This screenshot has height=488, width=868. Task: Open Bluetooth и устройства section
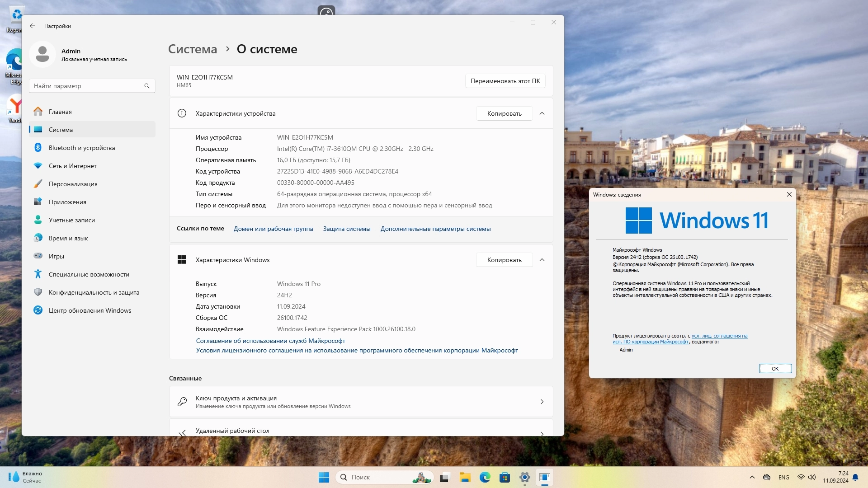point(81,148)
